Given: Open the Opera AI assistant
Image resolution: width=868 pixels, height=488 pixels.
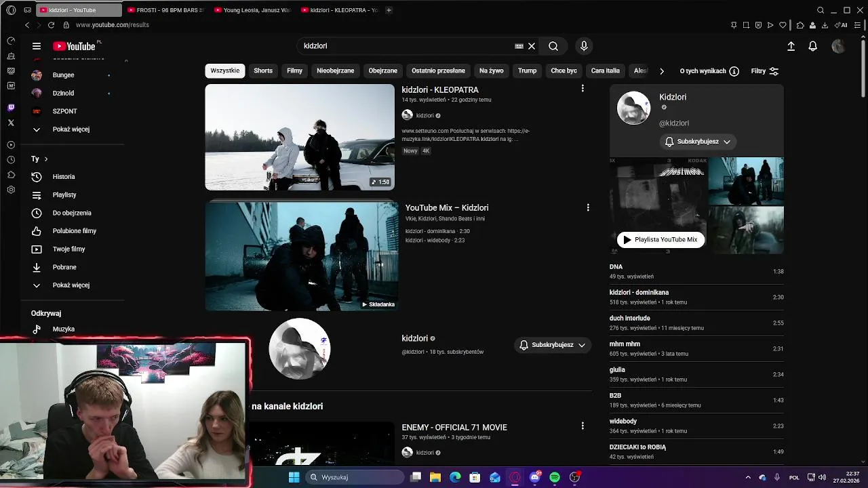Looking at the screenshot, I should point(841,25).
